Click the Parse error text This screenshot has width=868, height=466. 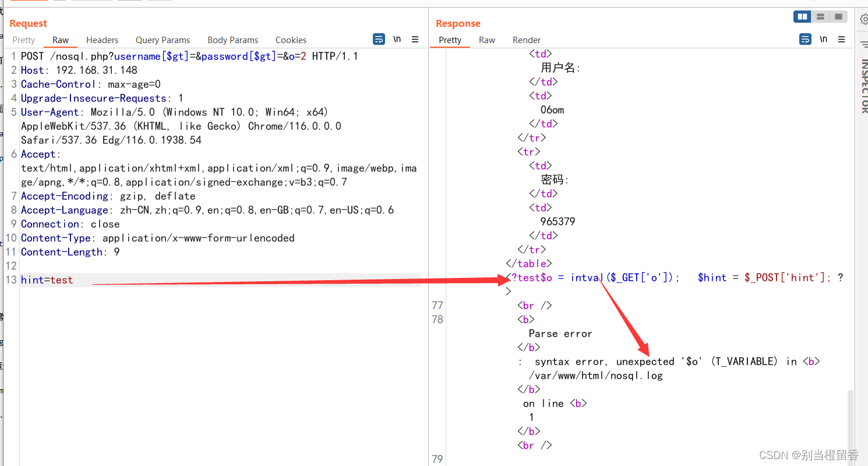point(560,334)
